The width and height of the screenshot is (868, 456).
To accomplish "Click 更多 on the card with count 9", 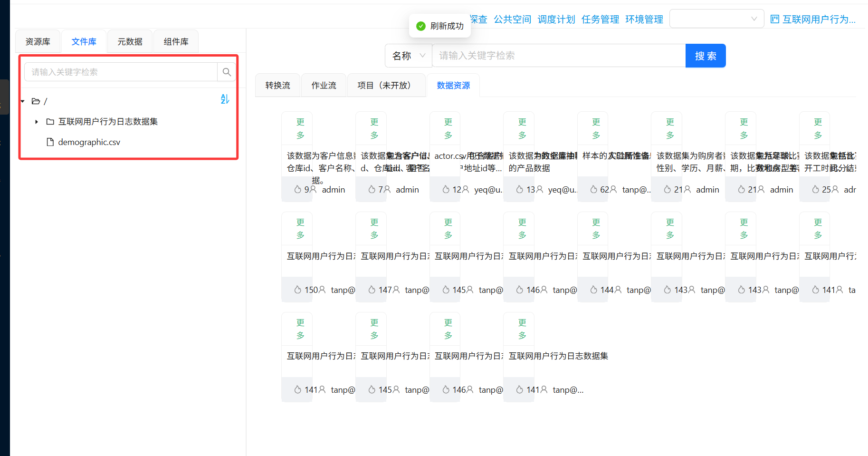I will pos(301,128).
